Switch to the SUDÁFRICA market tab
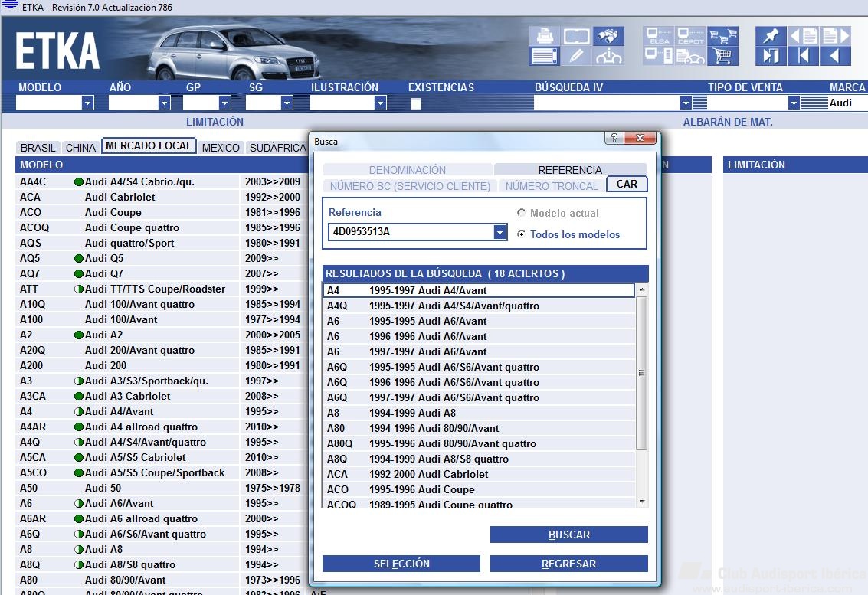 tap(277, 148)
